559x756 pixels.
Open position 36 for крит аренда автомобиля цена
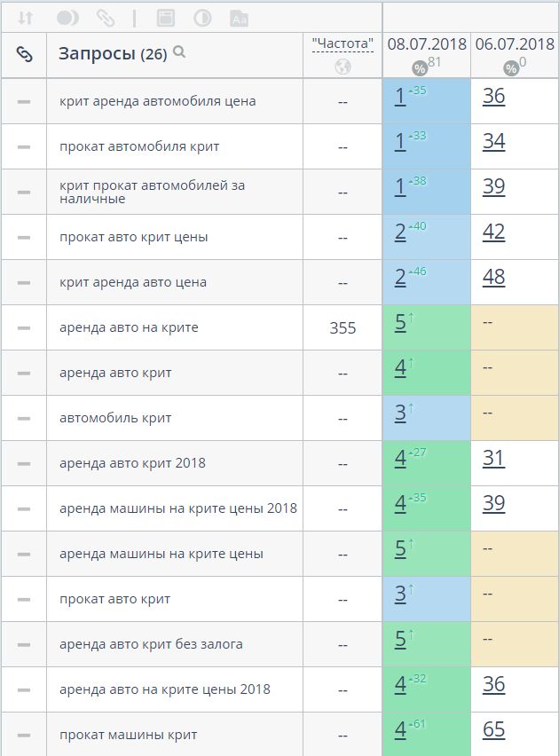pyautogui.click(x=493, y=97)
